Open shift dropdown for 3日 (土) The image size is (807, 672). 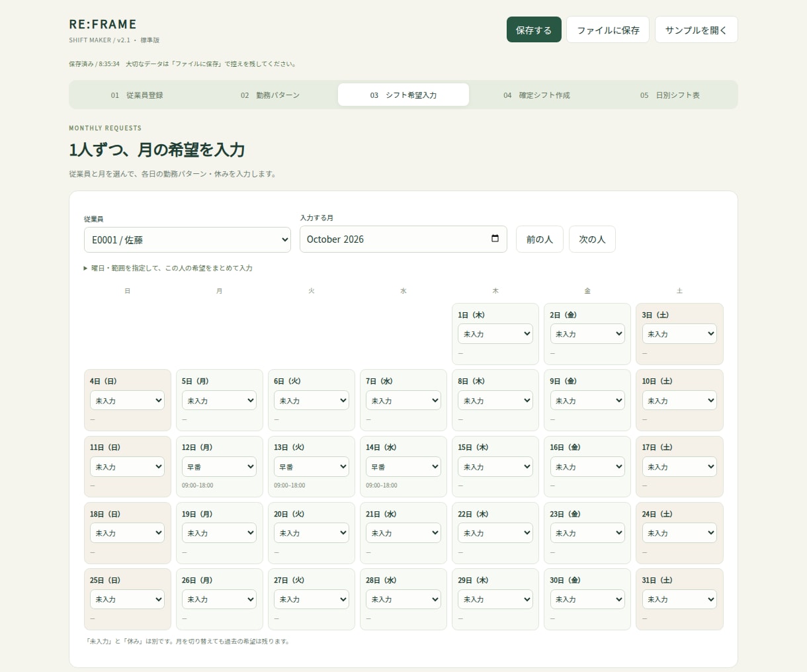679,334
